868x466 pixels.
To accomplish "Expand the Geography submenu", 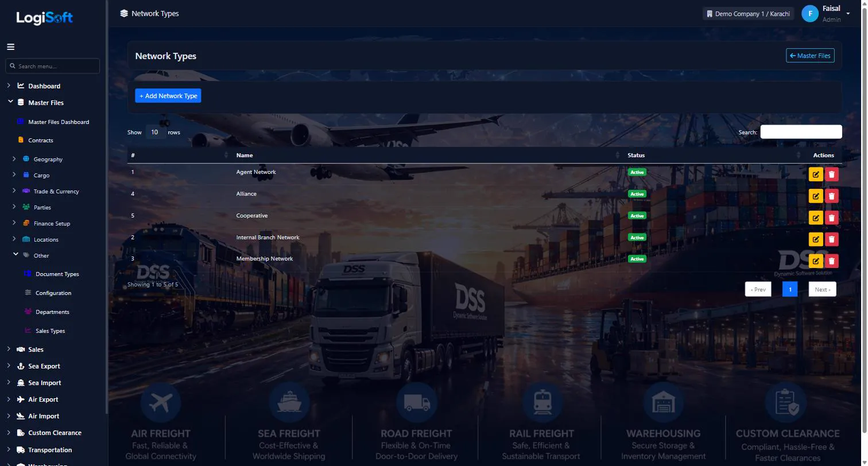I will (48, 160).
